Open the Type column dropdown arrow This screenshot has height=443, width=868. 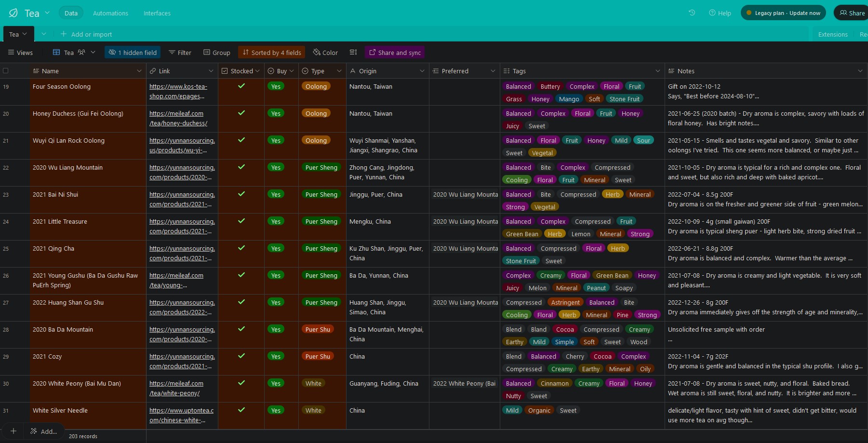click(339, 71)
